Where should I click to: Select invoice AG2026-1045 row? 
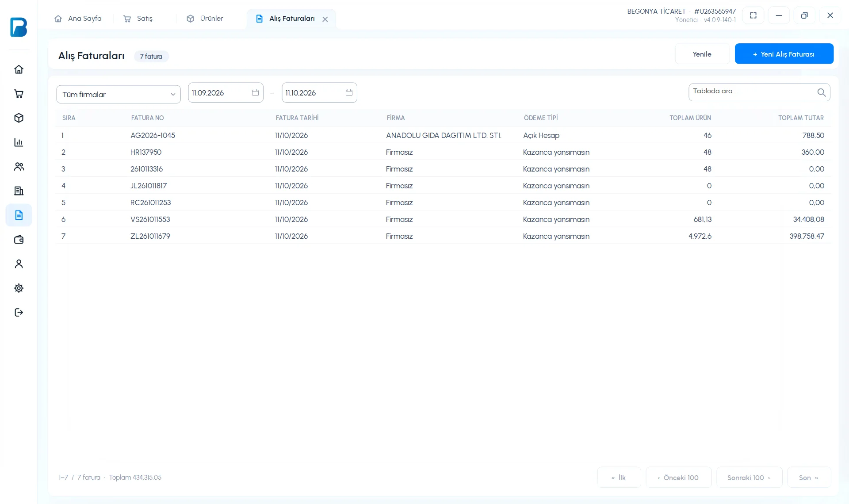(443, 135)
